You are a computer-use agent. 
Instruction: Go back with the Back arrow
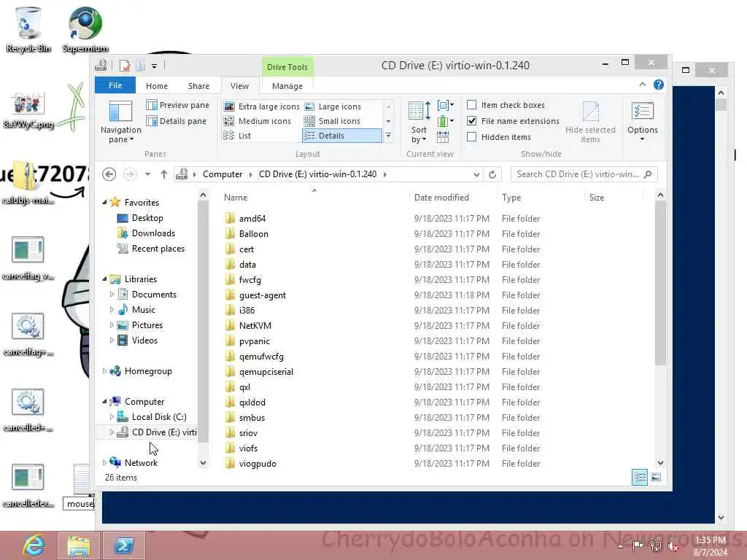coord(109,174)
